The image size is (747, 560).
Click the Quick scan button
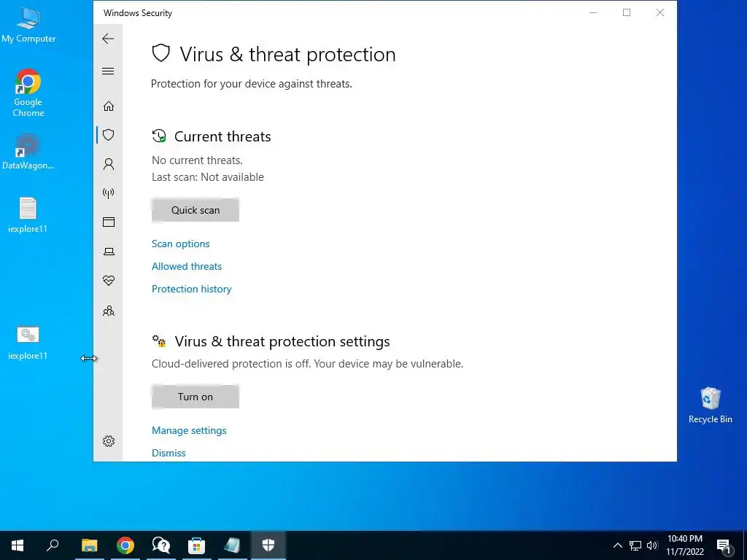click(x=196, y=210)
